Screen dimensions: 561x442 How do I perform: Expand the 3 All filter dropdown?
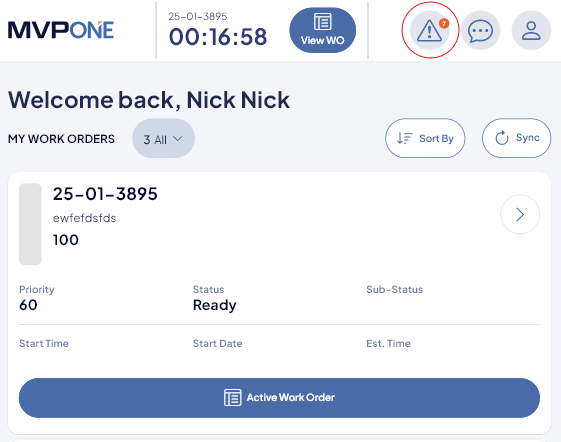(164, 139)
